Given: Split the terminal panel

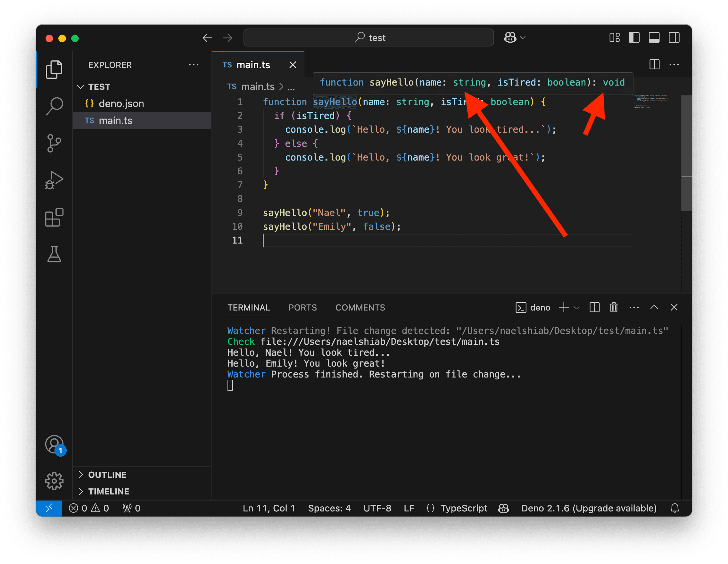Looking at the screenshot, I should [x=594, y=307].
